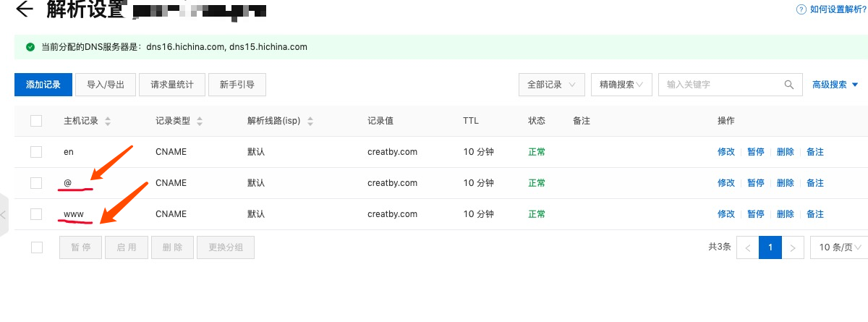The height and width of the screenshot is (322, 868).
Task: Sort by 主机记录 column arrows
Action: 108,122
